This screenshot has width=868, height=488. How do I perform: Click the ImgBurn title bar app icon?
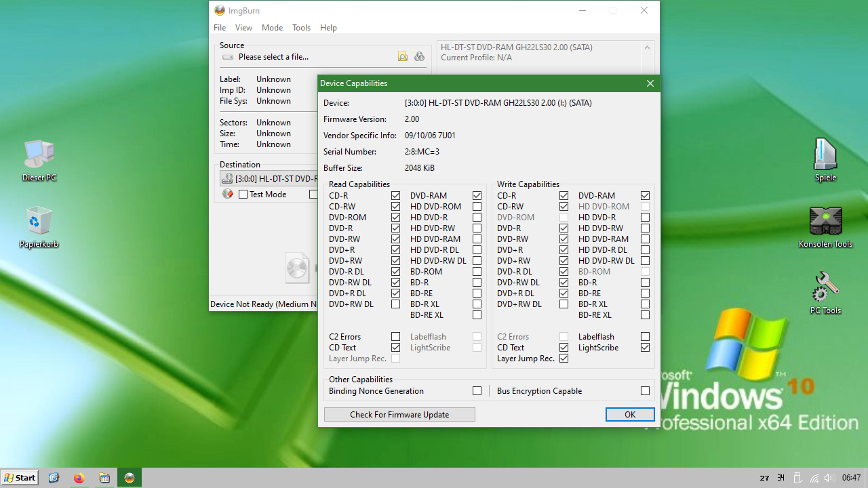click(220, 10)
